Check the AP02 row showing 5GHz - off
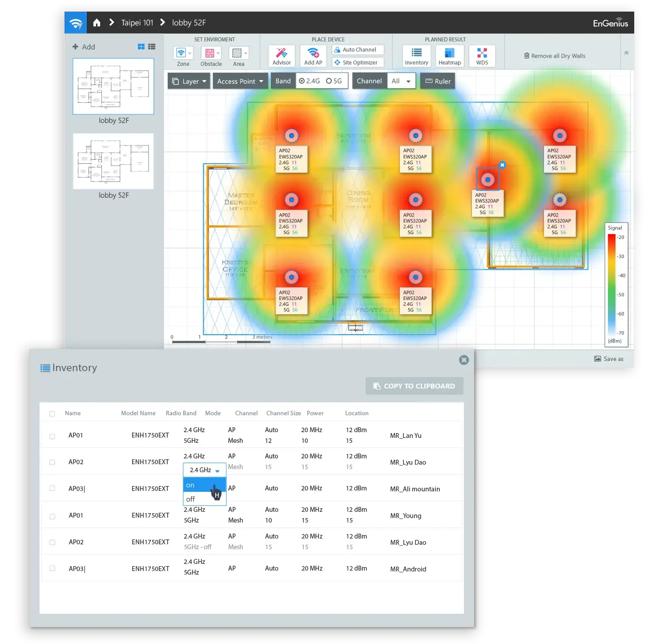648x644 pixels. tap(52, 543)
